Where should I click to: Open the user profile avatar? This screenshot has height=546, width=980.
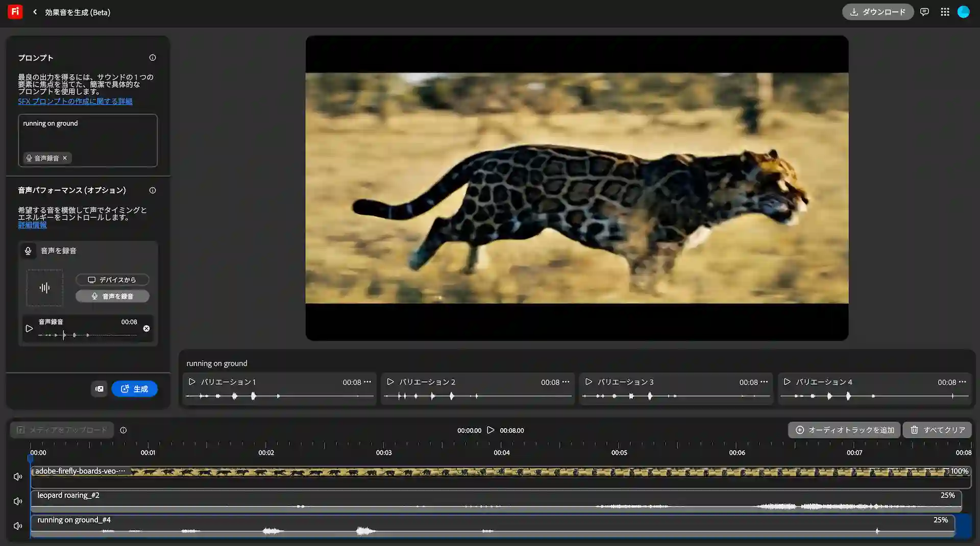pos(963,12)
